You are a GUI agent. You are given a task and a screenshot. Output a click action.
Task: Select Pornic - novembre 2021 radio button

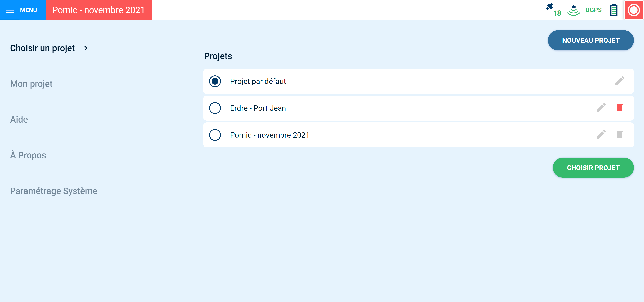click(x=215, y=135)
